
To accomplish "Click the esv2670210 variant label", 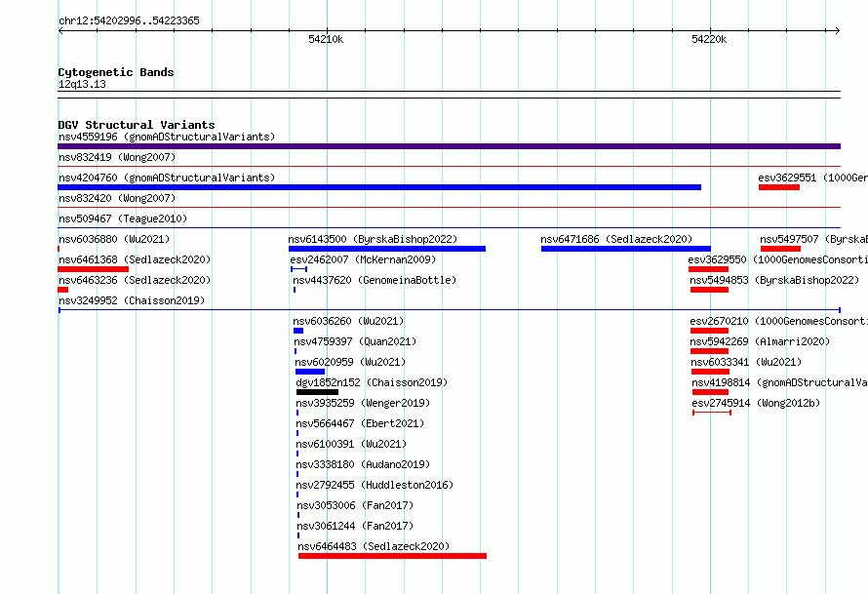I will pos(778,321).
